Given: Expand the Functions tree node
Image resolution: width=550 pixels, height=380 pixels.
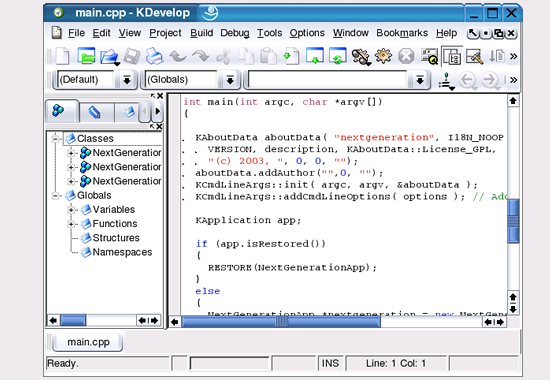Looking at the screenshot, I should (x=71, y=224).
